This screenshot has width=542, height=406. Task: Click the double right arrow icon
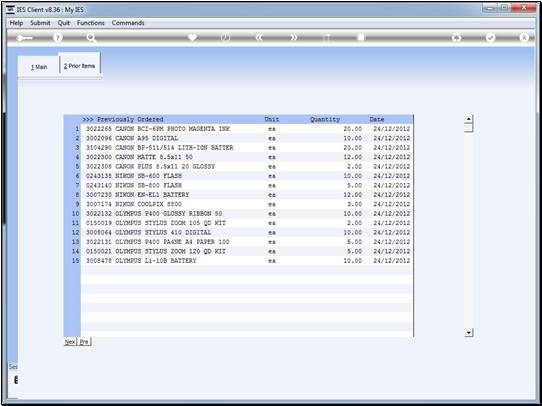(x=293, y=38)
